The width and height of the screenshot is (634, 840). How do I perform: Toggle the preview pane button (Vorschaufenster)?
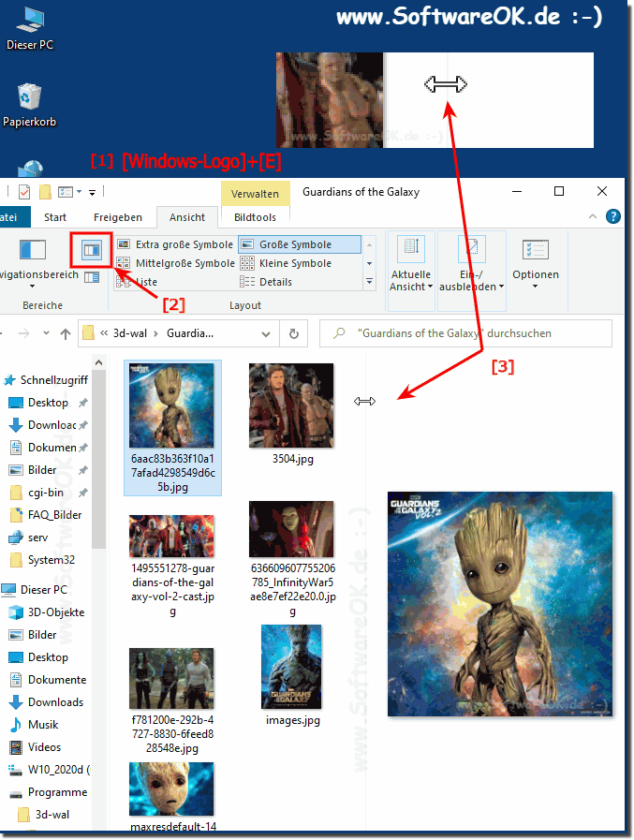coord(92,250)
